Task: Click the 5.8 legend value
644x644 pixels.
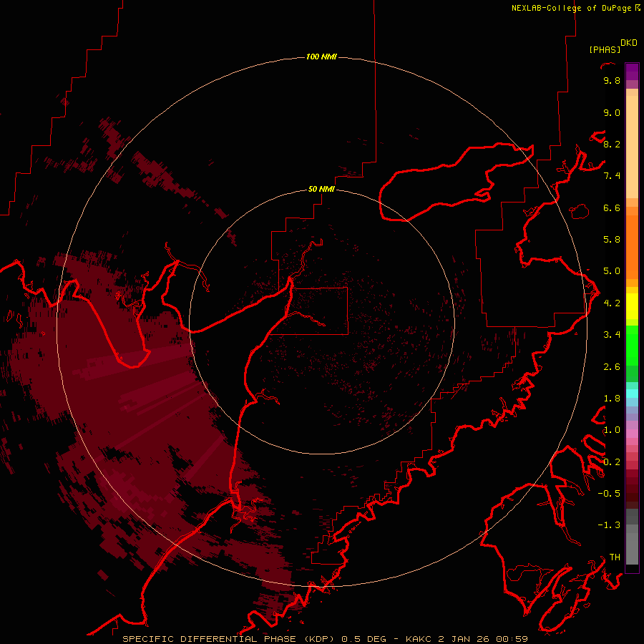Action: [612, 240]
